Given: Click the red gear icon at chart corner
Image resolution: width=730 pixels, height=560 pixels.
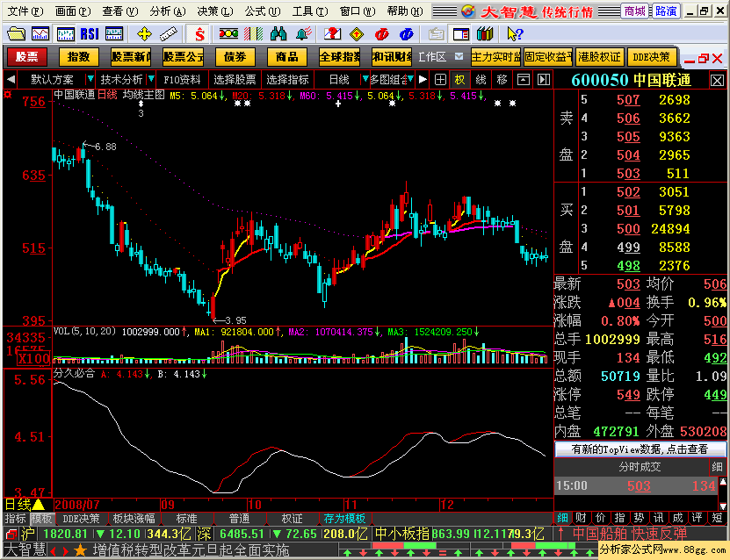Looking at the screenshot, I should click(x=7, y=95).
